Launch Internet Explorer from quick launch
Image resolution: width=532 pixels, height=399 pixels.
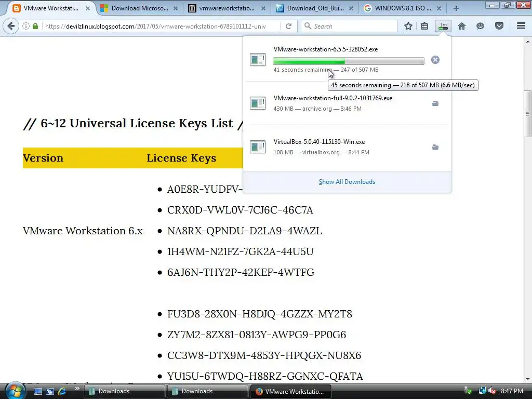[62, 391]
